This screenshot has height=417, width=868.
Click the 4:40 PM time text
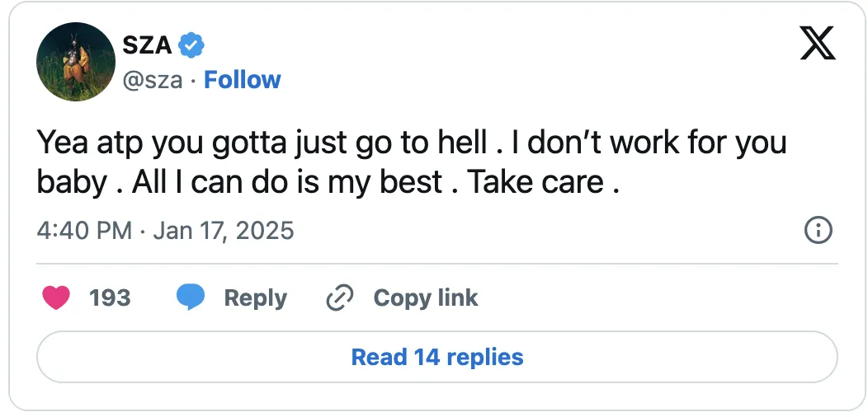click(x=84, y=230)
